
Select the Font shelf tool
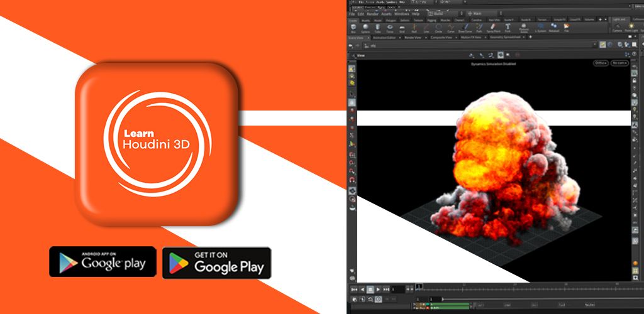click(x=508, y=28)
